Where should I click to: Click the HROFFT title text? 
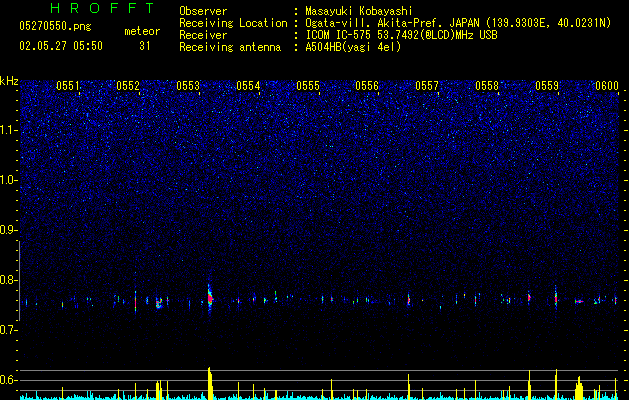[103, 8]
